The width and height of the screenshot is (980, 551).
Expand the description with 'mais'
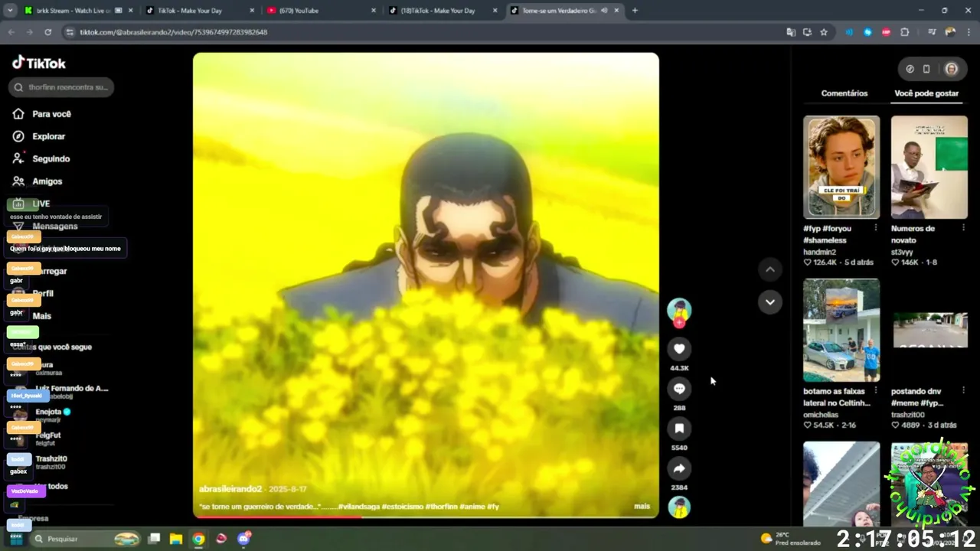coord(642,507)
